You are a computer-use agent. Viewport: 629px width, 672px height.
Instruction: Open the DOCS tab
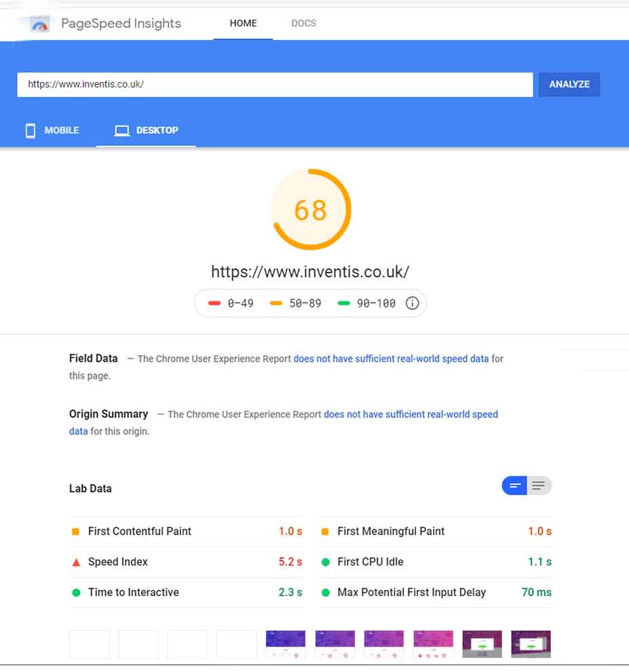(304, 23)
